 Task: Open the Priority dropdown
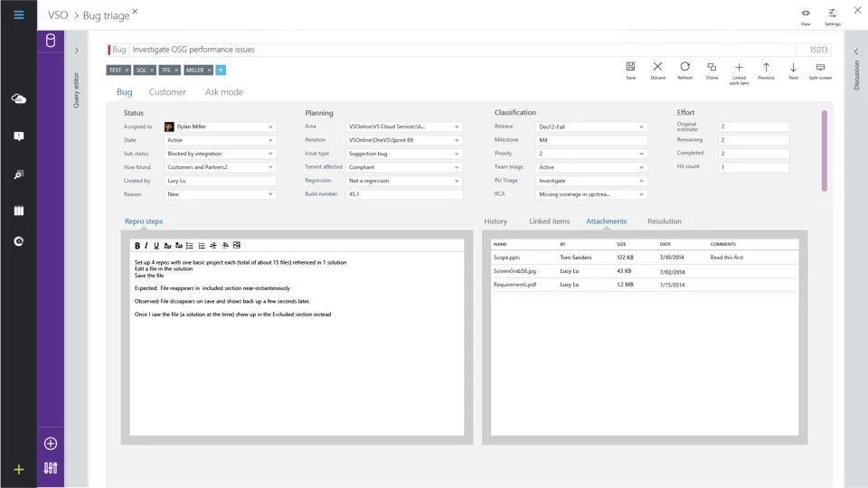click(x=591, y=154)
